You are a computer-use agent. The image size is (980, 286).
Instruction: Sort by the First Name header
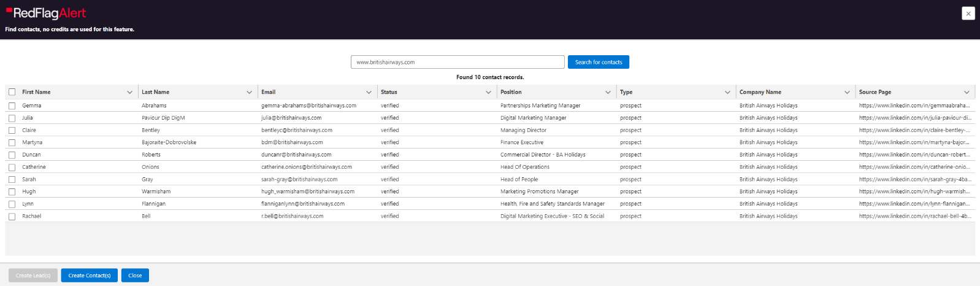click(x=36, y=92)
